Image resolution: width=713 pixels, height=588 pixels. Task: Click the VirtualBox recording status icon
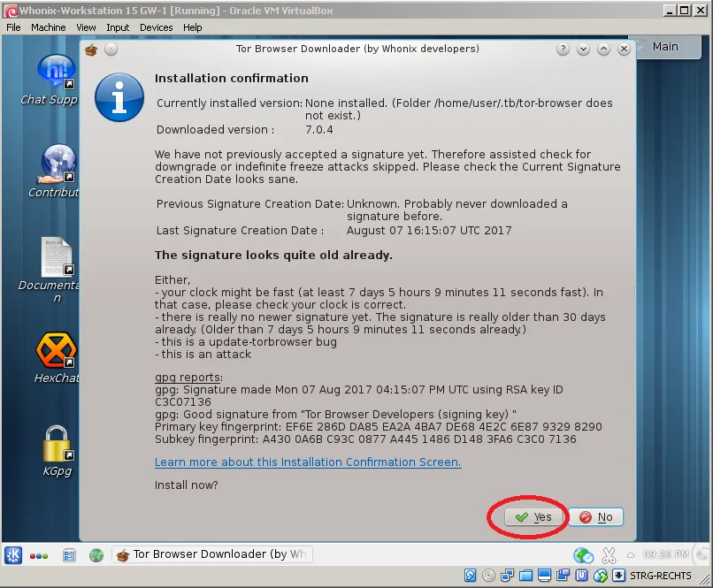[x=563, y=576]
